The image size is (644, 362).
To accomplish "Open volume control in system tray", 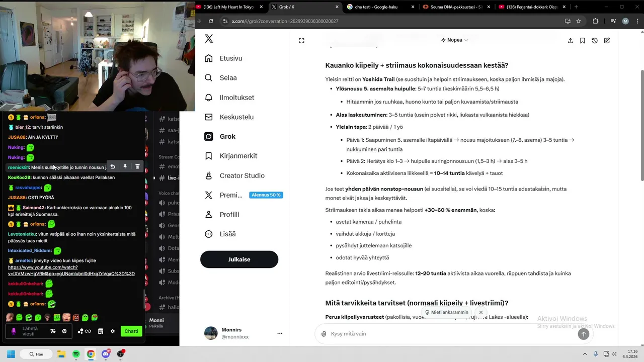I will pyautogui.click(x=614, y=354).
